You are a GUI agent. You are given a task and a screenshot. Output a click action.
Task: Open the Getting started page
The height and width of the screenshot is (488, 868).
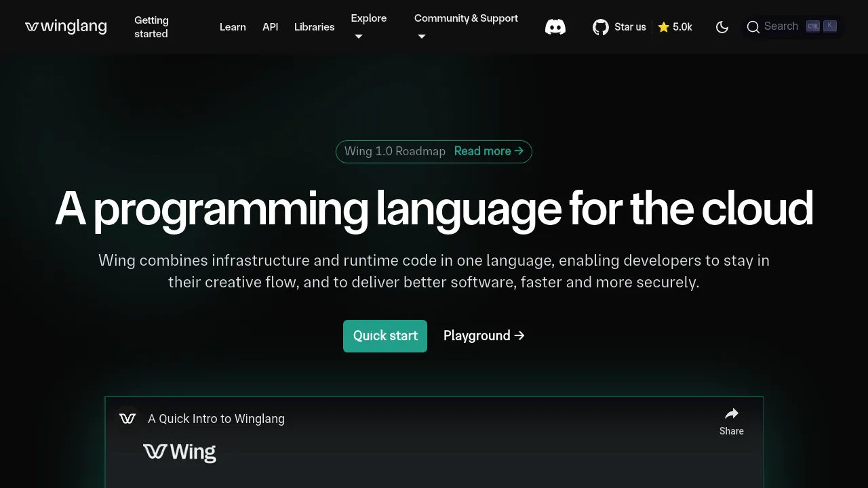coord(151,27)
